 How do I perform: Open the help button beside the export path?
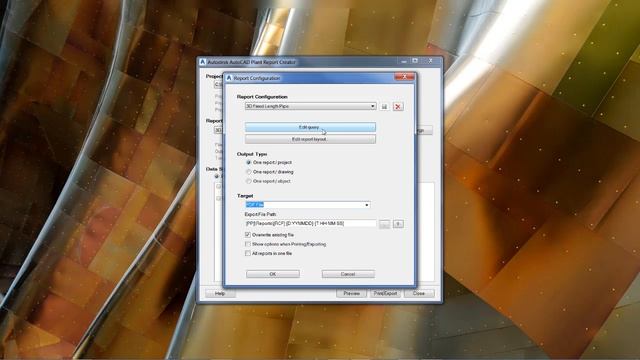[x=398, y=224]
